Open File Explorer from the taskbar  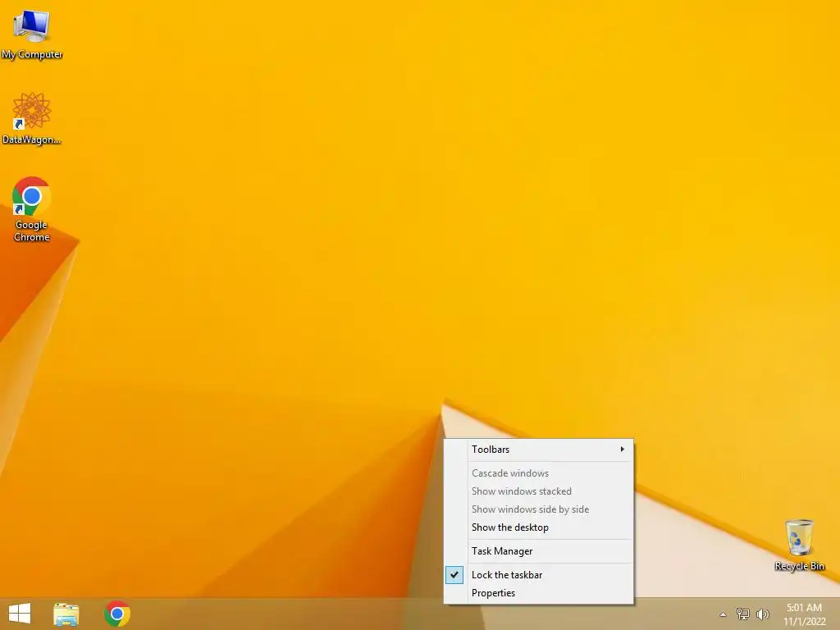[x=66, y=614]
